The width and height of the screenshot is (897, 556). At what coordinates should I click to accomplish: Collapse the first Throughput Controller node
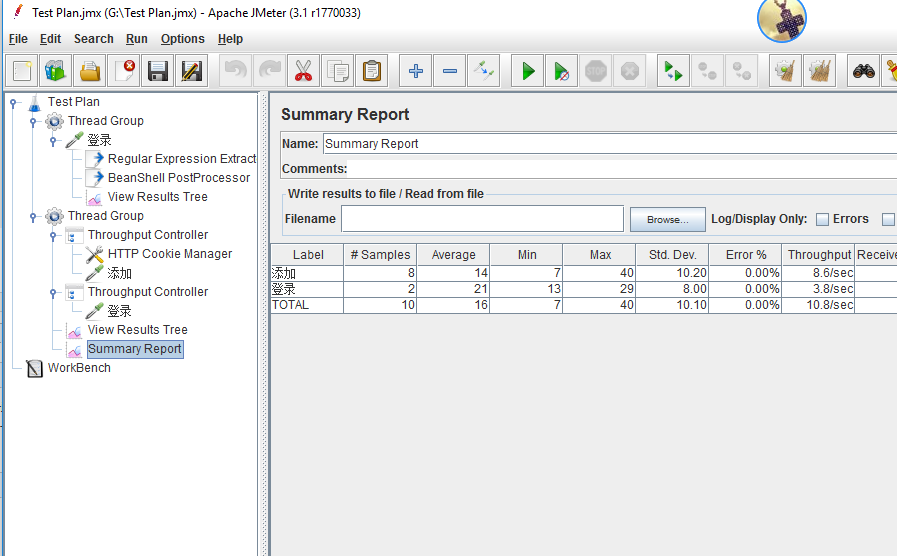click(53, 235)
